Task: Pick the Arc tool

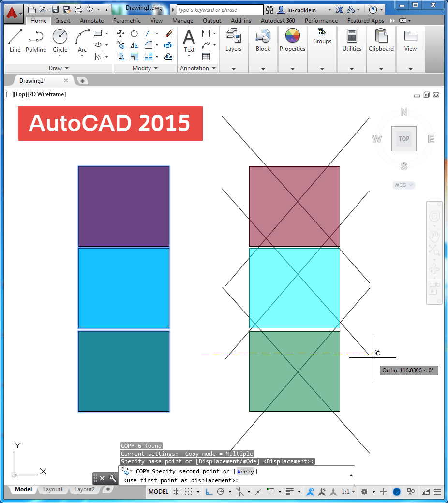Action: (x=82, y=41)
